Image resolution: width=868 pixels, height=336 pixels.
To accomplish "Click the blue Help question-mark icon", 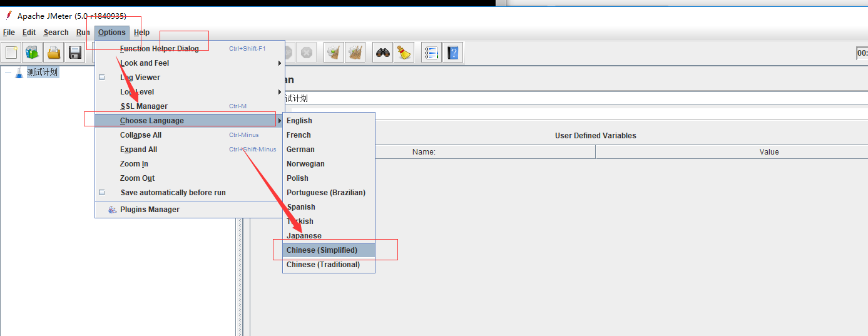I will [452, 53].
